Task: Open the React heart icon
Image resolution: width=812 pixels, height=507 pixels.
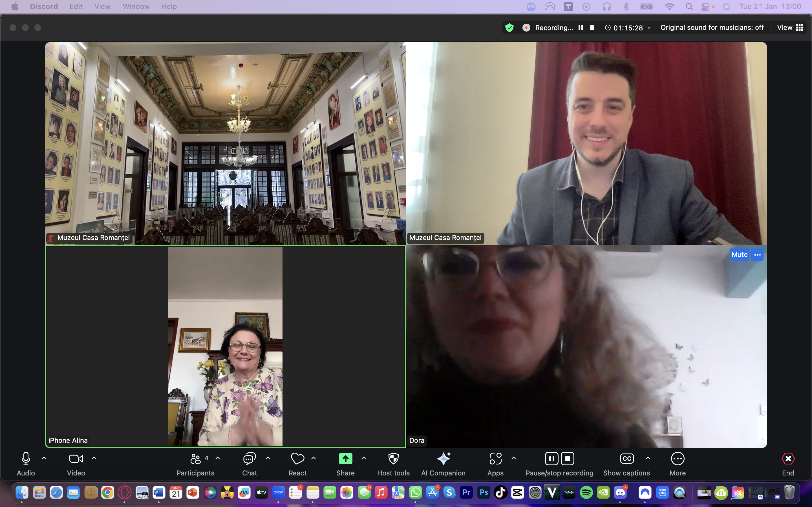Action: (297, 459)
